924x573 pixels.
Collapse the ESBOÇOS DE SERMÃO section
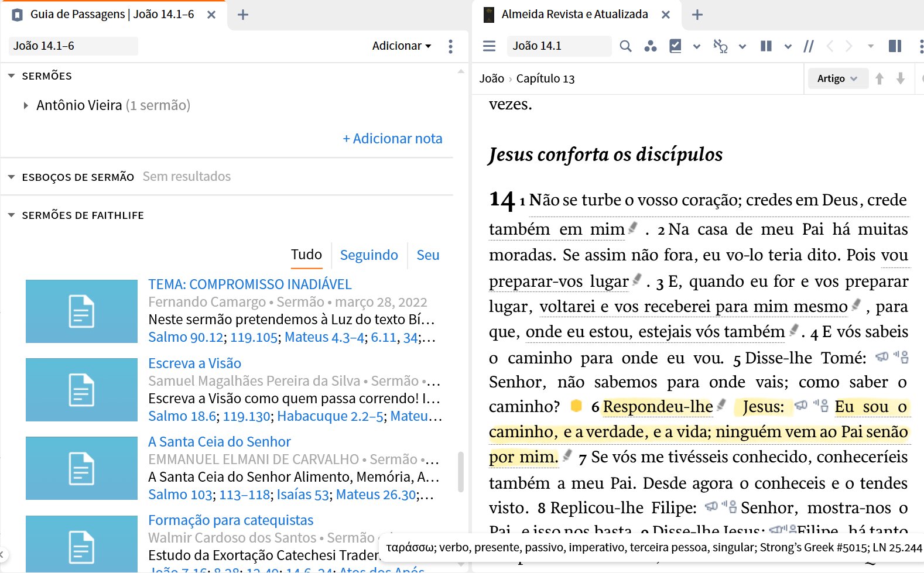(x=11, y=177)
